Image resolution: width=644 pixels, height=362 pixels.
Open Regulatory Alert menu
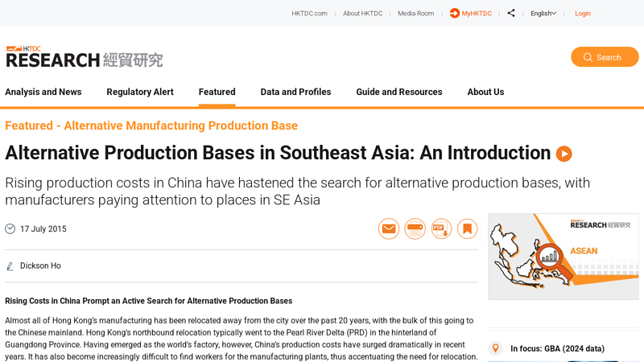(x=140, y=92)
